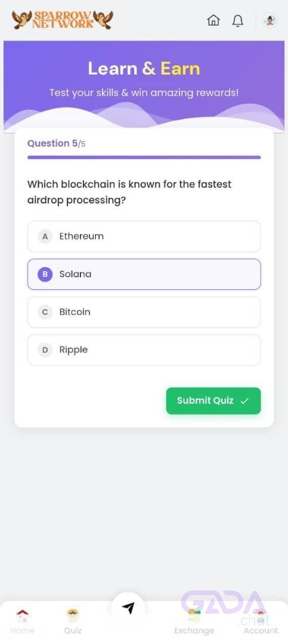Tap the paper plane center button
The height and width of the screenshot is (644, 288).
(128, 608)
